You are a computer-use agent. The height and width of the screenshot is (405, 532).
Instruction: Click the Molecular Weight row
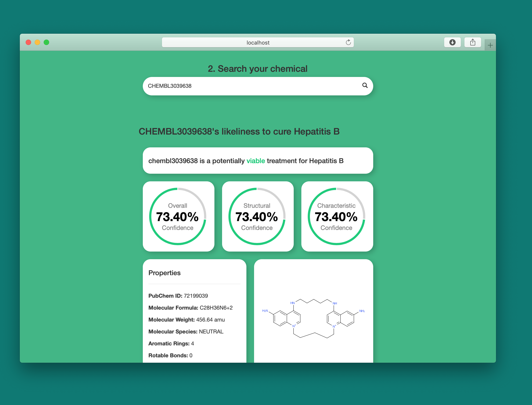pos(186,320)
